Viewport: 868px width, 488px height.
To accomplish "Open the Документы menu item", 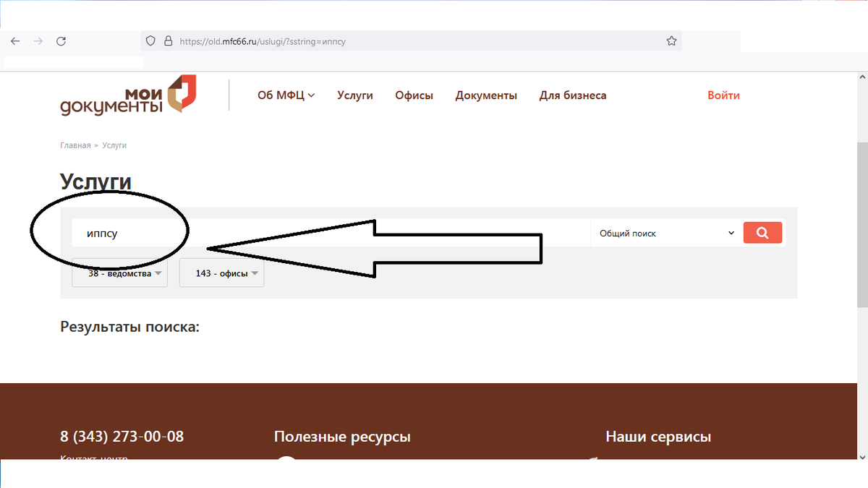I will point(486,95).
